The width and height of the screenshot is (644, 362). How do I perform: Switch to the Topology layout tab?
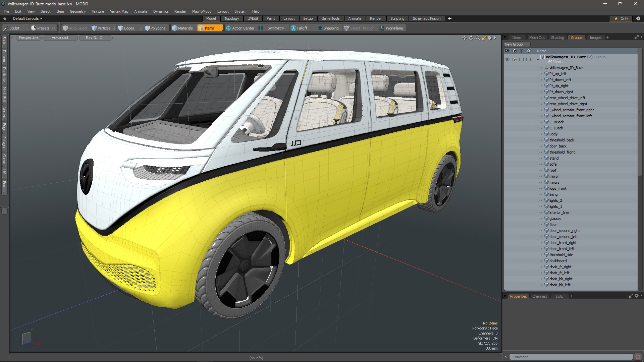[x=231, y=19]
